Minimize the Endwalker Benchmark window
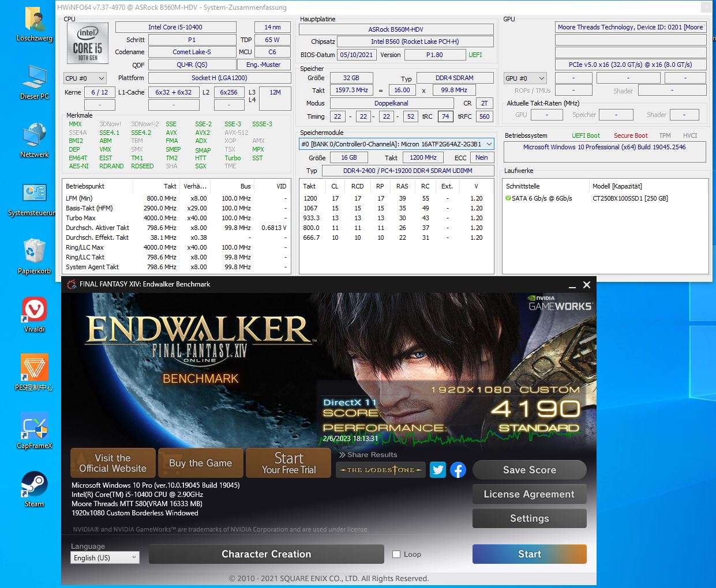716x588 pixels. pos(572,285)
